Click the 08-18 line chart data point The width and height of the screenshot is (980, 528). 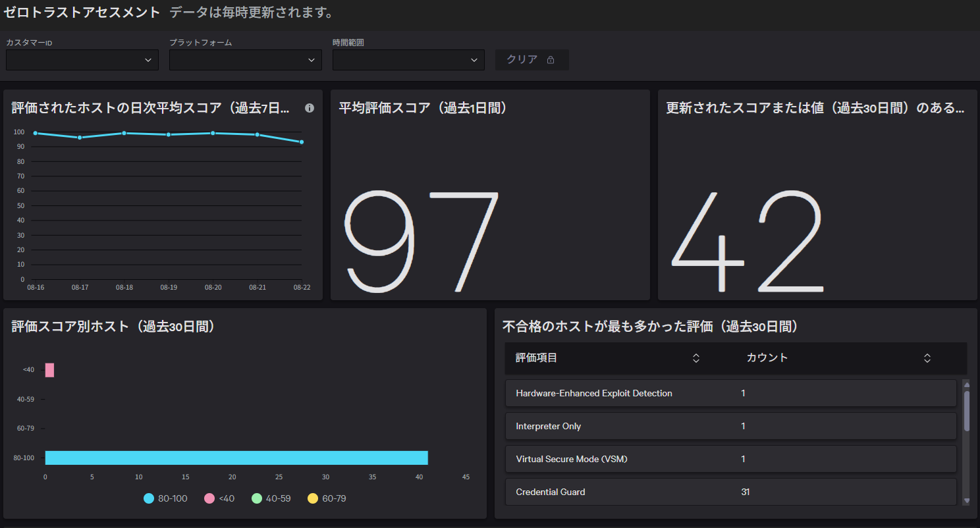coord(124,133)
